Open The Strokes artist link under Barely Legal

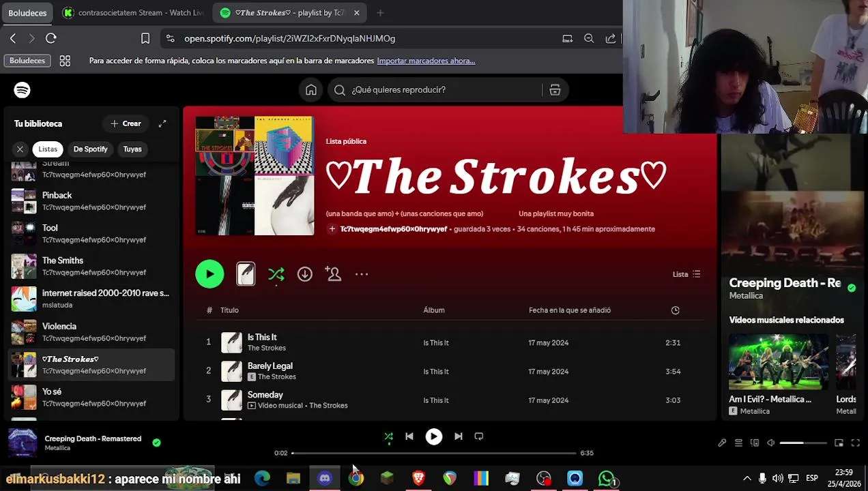click(x=276, y=376)
